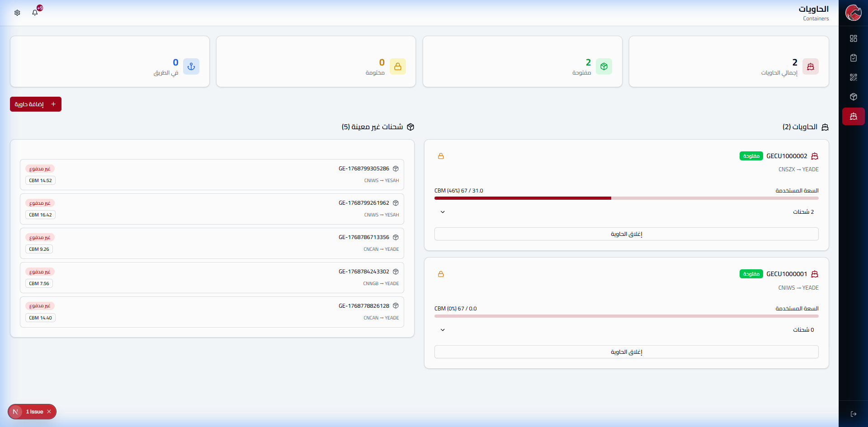The image size is (868, 427).
Task: Expand shipments list for GECU1000002
Action: click(443, 212)
